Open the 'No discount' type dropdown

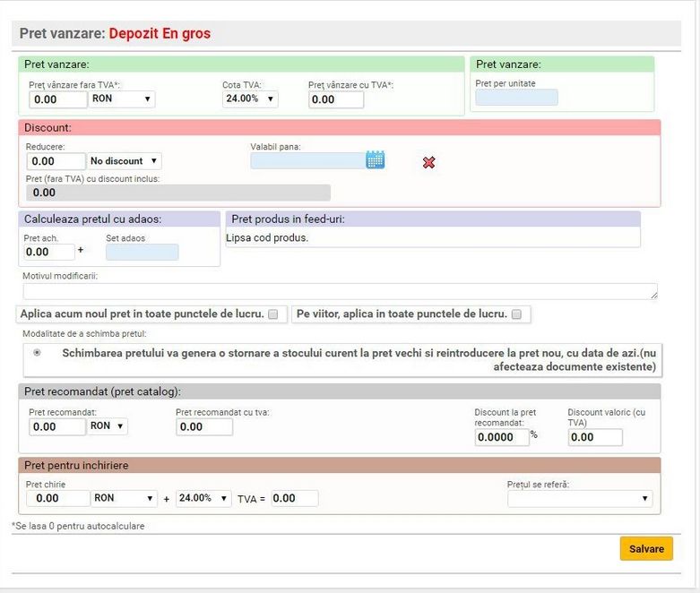[125, 161]
